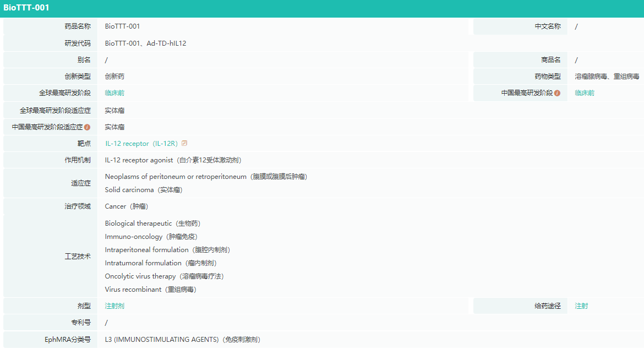Image resolution: width=644 pixels, height=349 pixels.
Task: Click Intraperitoneal formulation (腹腔内制剂) entry
Action: coord(167,249)
